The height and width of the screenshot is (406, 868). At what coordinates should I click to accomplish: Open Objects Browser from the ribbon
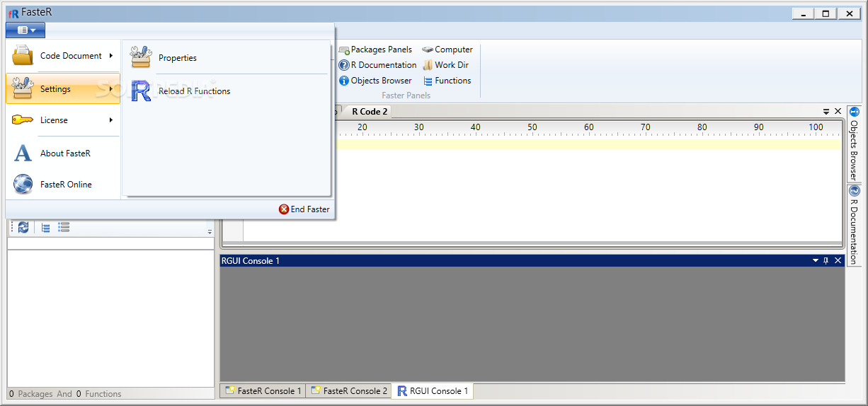[x=375, y=81]
